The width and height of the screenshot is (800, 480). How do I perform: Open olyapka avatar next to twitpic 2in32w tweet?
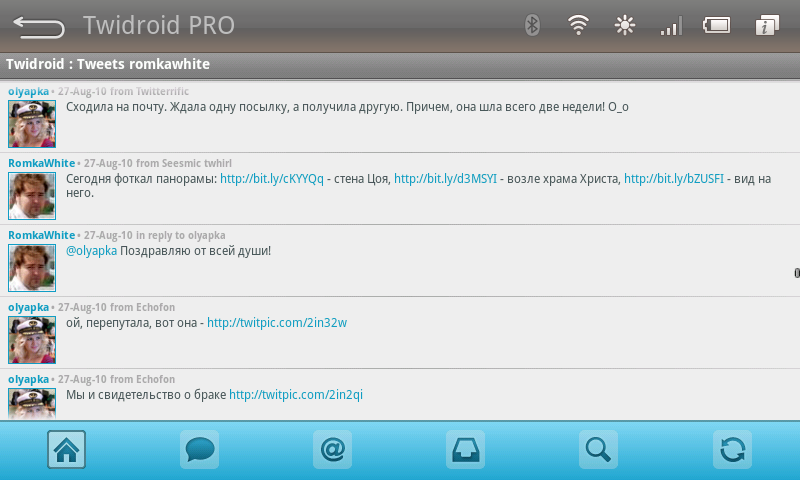click(32, 340)
